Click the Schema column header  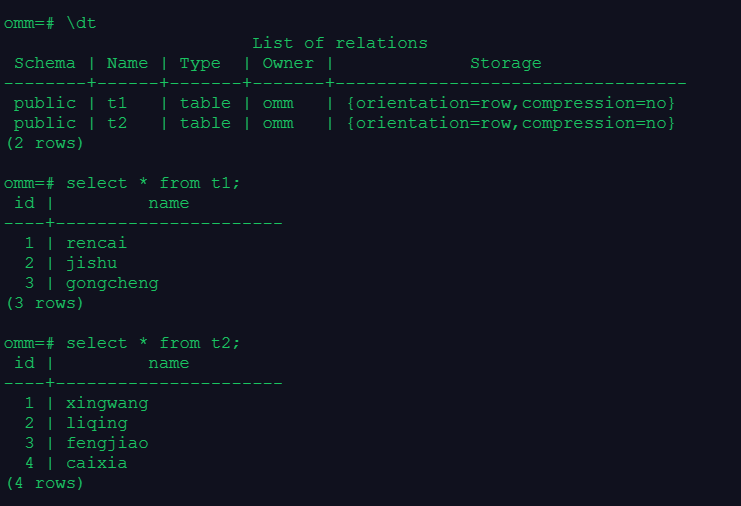coord(45,63)
